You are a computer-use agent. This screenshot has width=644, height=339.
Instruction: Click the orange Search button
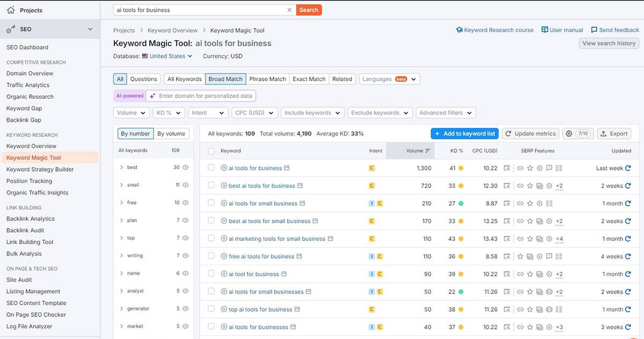pos(309,10)
